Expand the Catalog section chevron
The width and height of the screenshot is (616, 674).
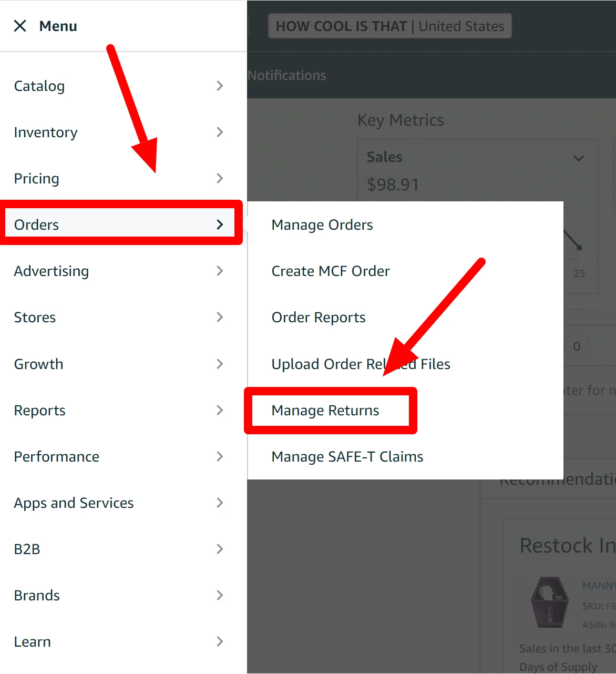tap(220, 86)
